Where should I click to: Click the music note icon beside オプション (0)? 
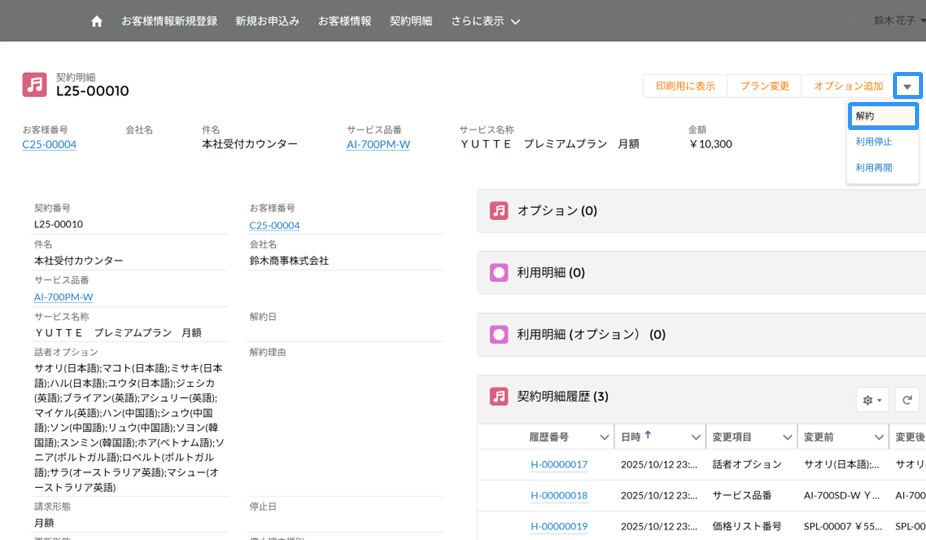499,211
